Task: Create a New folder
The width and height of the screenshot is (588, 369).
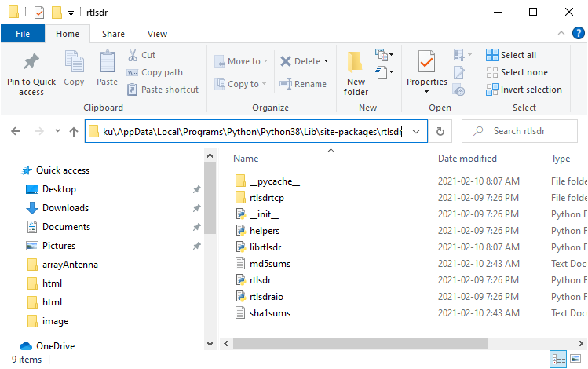Action: coord(356,72)
